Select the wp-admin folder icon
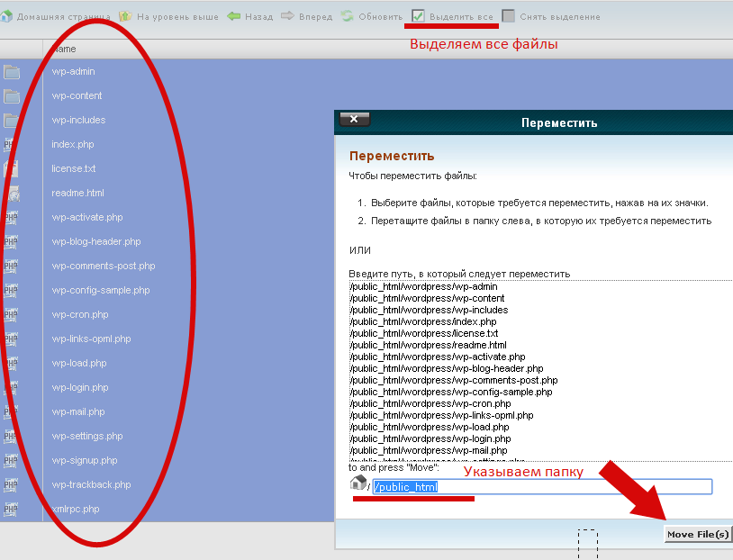Viewport: 733px width, 560px height. coord(13,71)
